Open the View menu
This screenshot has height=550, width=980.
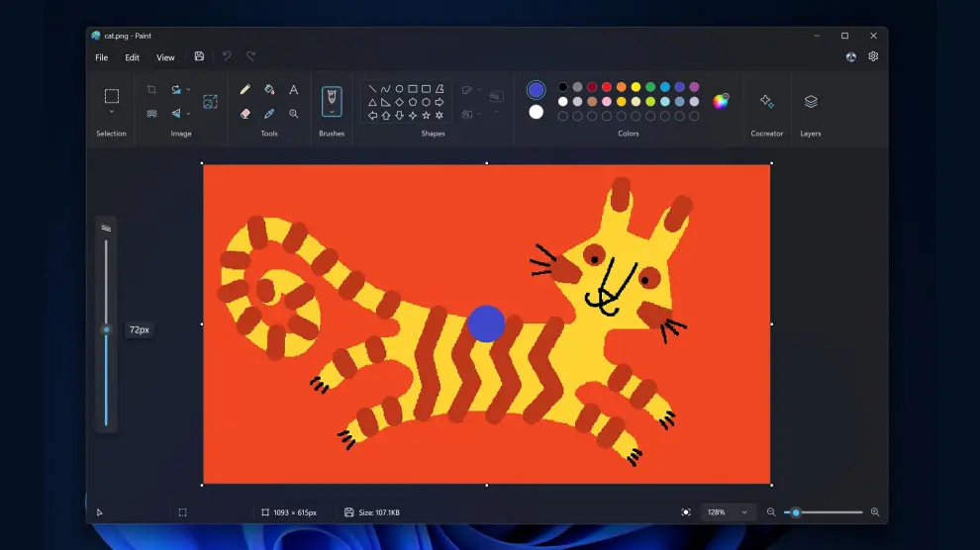(165, 57)
